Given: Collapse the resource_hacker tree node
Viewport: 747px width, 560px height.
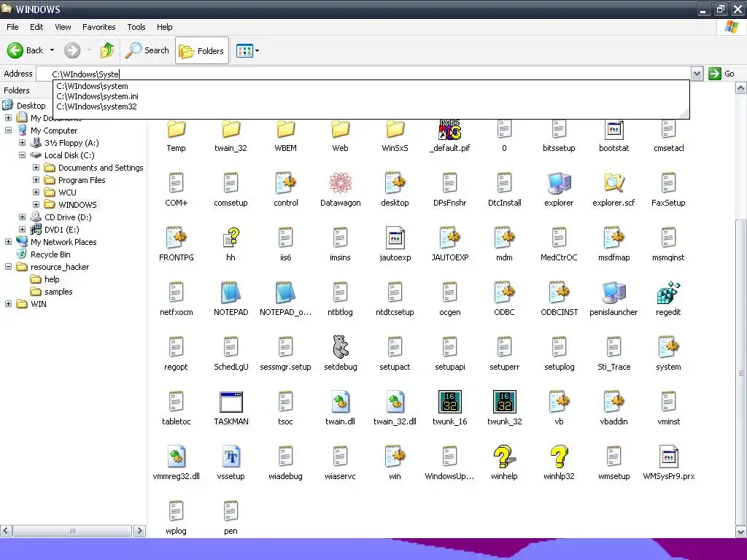Looking at the screenshot, I should coord(8,266).
